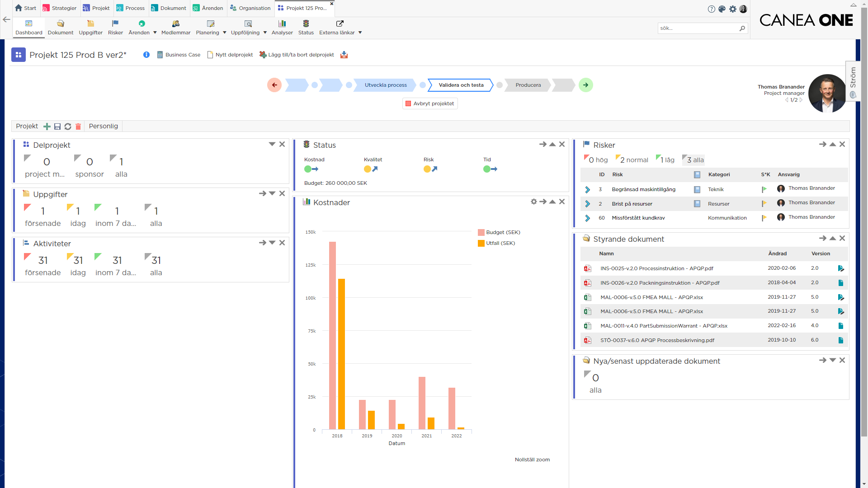This screenshot has width=868, height=488.
Task: Select the Medlemmar toolbar icon
Action: [x=175, y=27]
